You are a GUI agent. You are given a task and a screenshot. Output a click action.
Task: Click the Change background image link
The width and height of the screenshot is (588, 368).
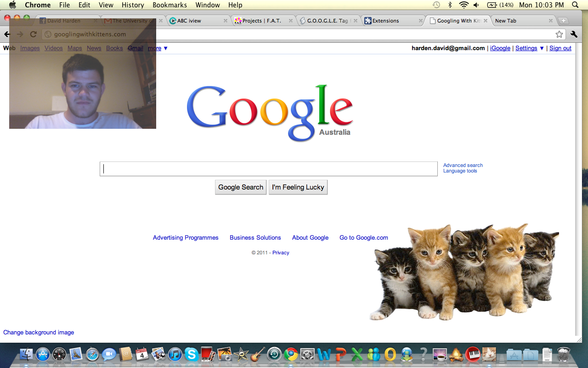tap(39, 332)
